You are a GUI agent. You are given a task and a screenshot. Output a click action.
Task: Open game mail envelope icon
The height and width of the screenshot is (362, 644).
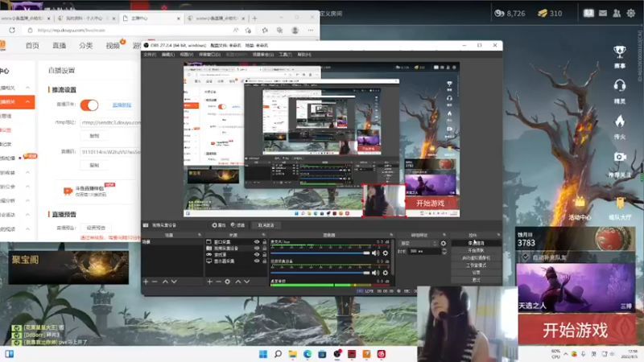pyautogui.click(x=602, y=13)
